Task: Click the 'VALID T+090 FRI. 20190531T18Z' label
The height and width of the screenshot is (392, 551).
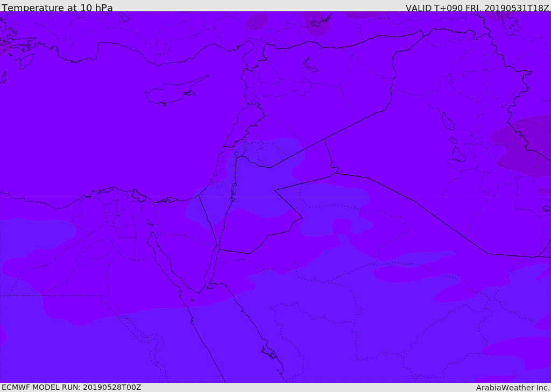Action: (477, 8)
